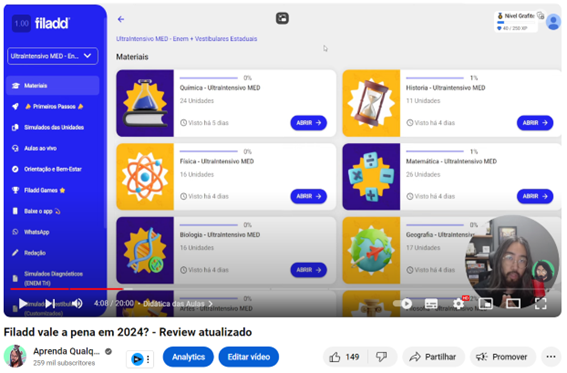The width and height of the screenshot is (567, 373).
Task: Open the Aprenda Qualq... channel name
Action: point(67,351)
